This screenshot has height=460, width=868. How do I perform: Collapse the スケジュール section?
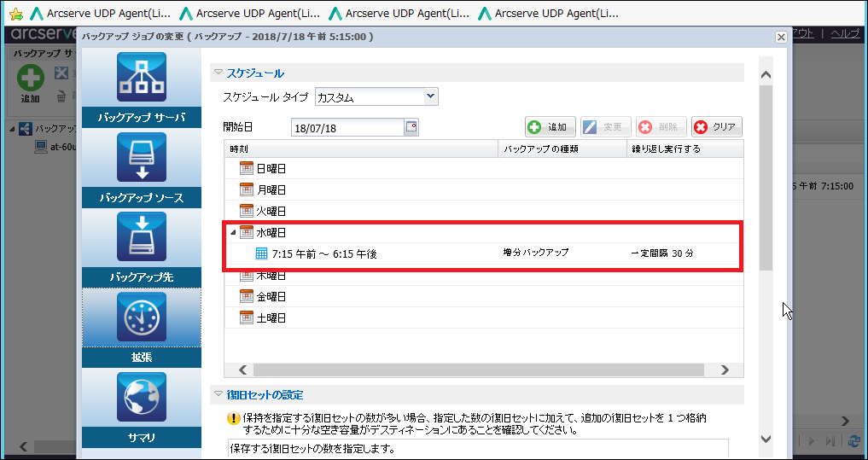[218, 73]
